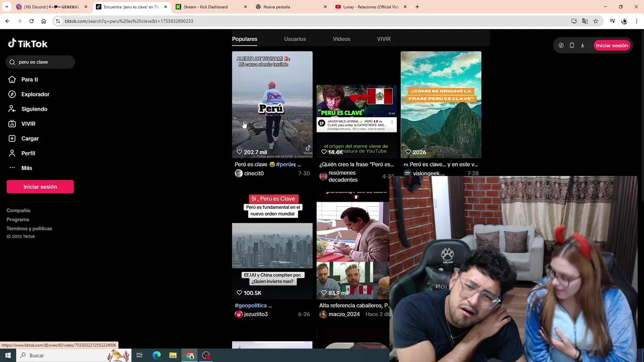Image resolution: width=644 pixels, height=362 pixels.
Task: Open Microsoft Edge from the taskbar
Action: [156, 355]
